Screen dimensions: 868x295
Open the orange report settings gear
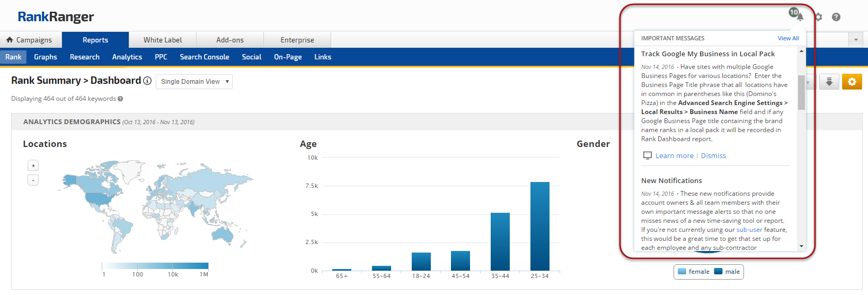click(852, 82)
